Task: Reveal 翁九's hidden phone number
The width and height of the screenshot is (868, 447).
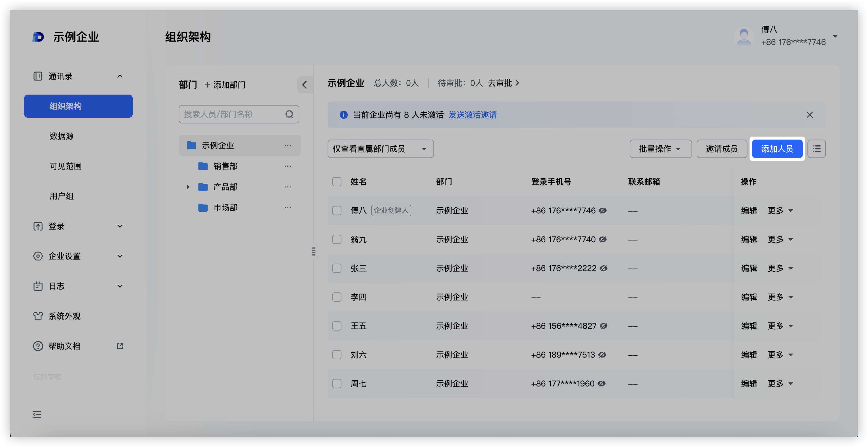Action: [603, 239]
